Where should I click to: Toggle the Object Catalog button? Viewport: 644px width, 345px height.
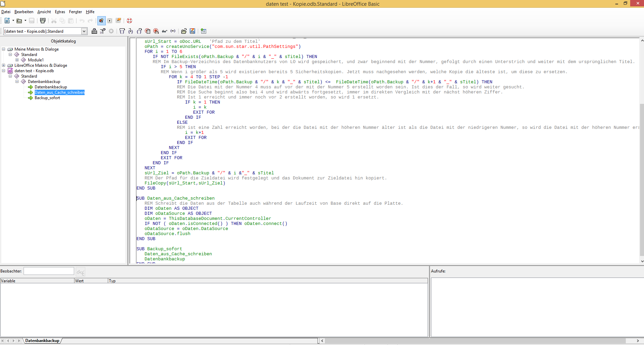[x=101, y=21]
